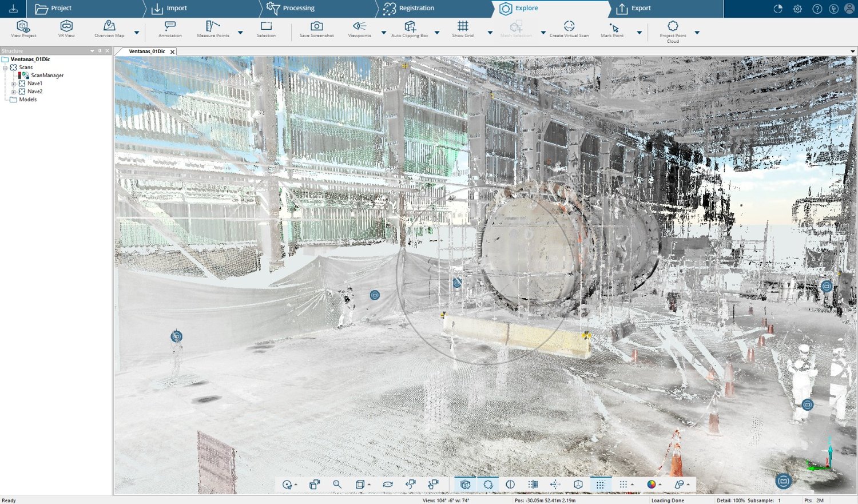This screenshot has width=858, height=504.
Task: Click Create Virtual Scan
Action: (x=569, y=29)
